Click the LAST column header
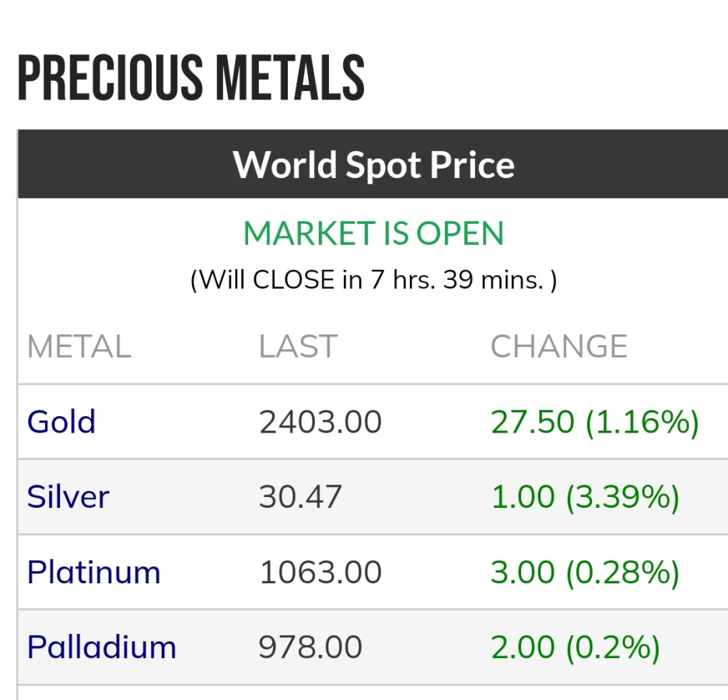Image resolution: width=728 pixels, height=700 pixels. point(298,347)
